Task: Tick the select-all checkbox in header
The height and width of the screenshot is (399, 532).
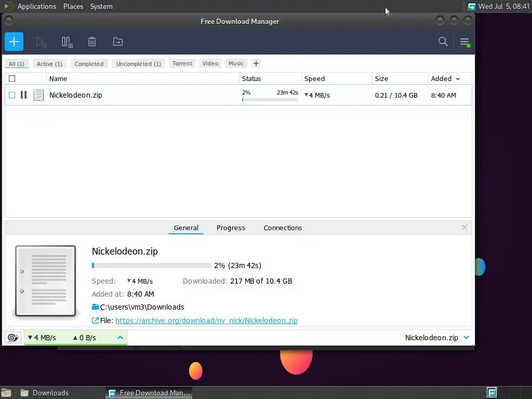Action: coord(12,78)
